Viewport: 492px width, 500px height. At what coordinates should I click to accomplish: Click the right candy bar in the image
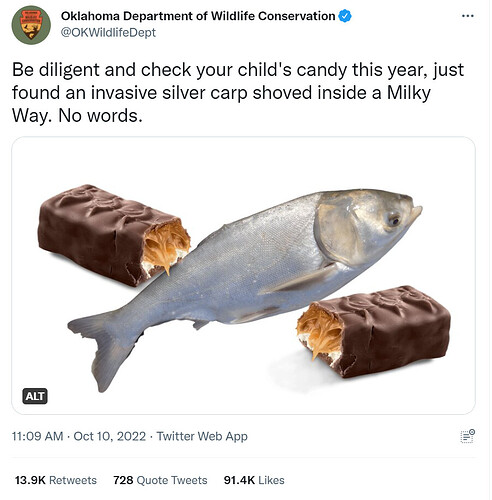[374, 331]
